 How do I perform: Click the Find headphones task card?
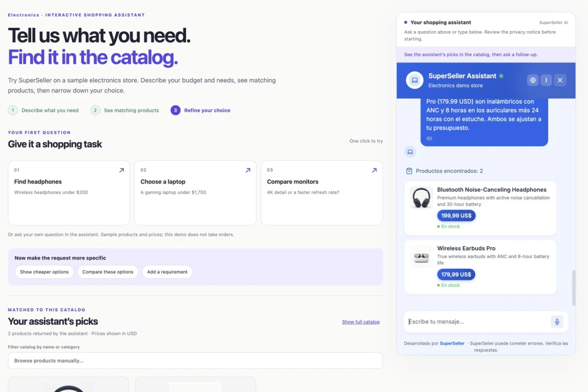pyautogui.click(x=69, y=193)
